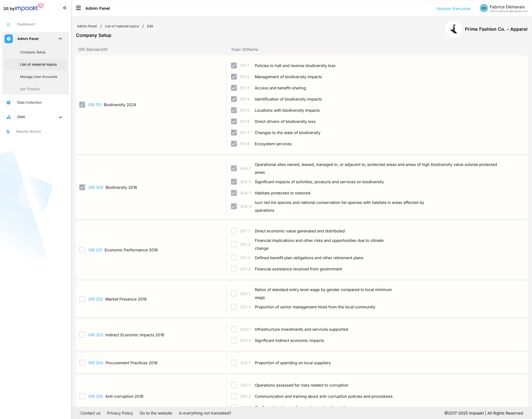Select Company Setup in sidebar
The image size is (532, 419).
pos(33,52)
